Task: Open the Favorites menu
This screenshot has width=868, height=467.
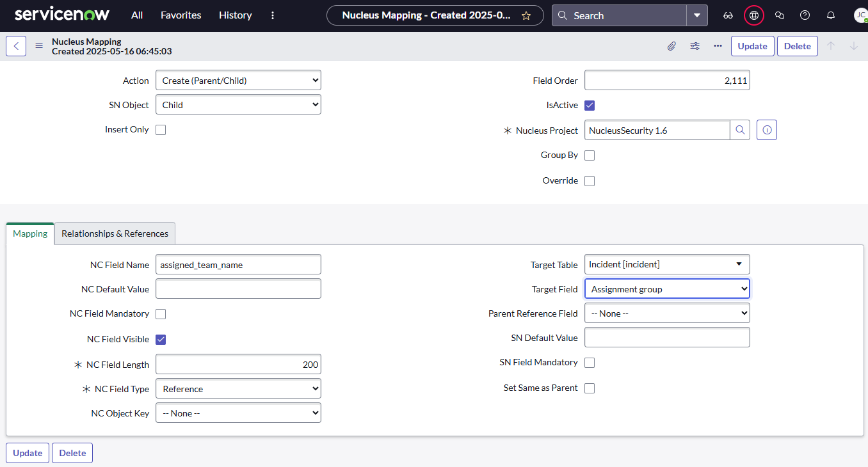Action: [x=181, y=15]
